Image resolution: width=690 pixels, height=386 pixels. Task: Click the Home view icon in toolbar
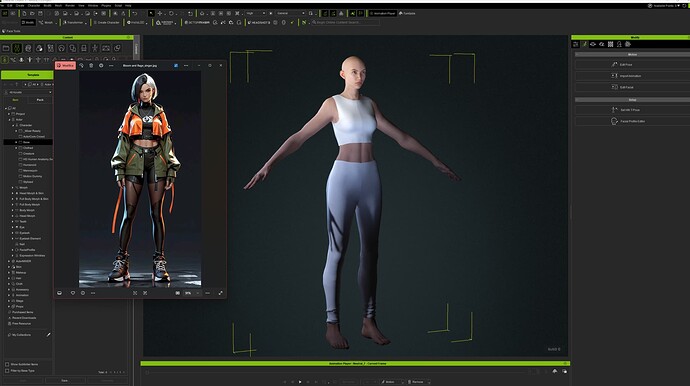point(202,14)
